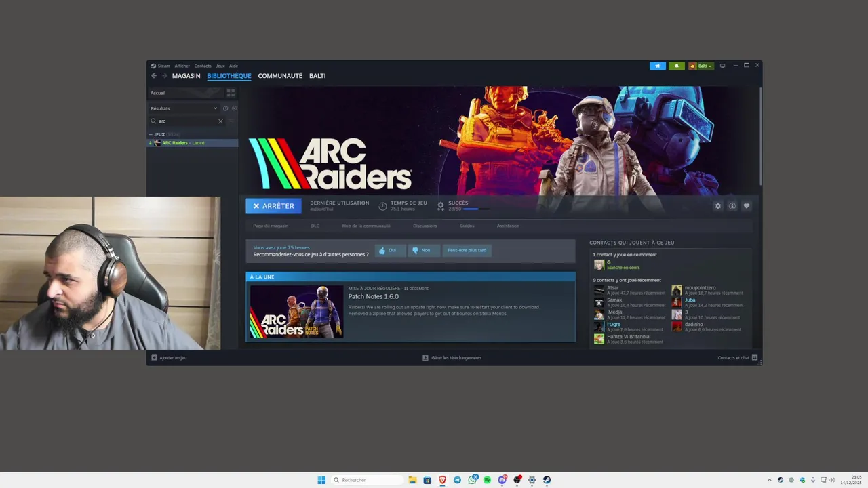Viewport: 868px width, 488px height.
Task: Open Patch Notes 1.6.0 news thumbnail
Action: pyautogui.click(x=296, y=311)
